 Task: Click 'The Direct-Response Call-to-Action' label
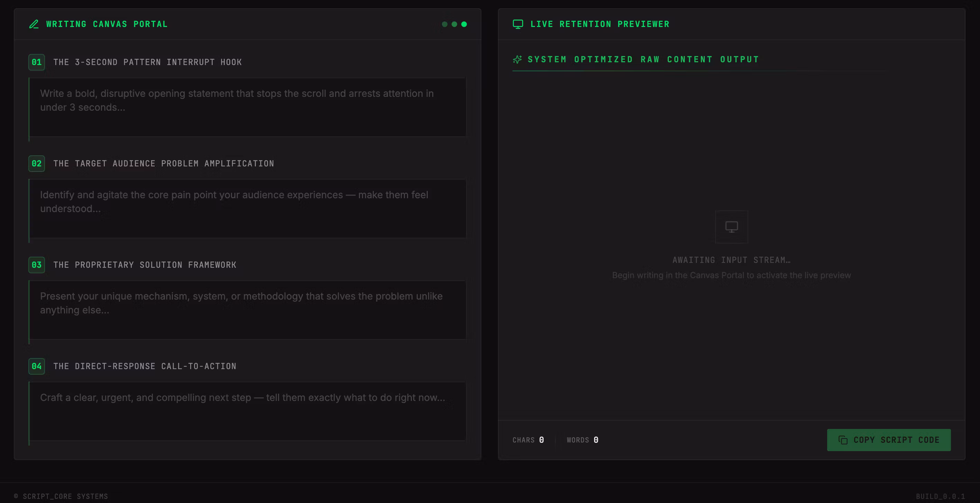[145, 366]
